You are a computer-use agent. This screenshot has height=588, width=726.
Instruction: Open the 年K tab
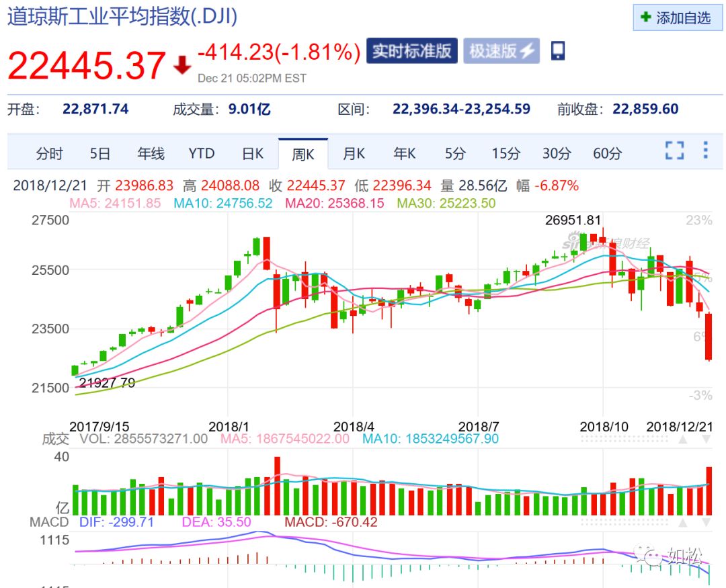point(404,153)
